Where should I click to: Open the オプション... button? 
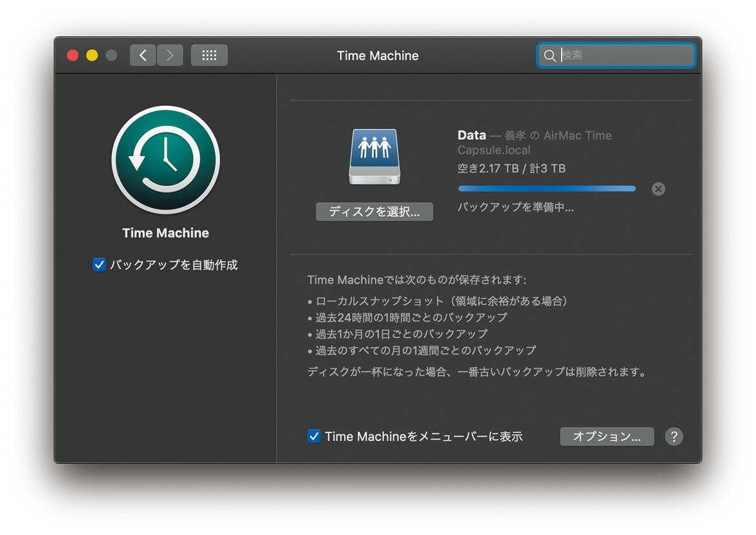(606, 437)
